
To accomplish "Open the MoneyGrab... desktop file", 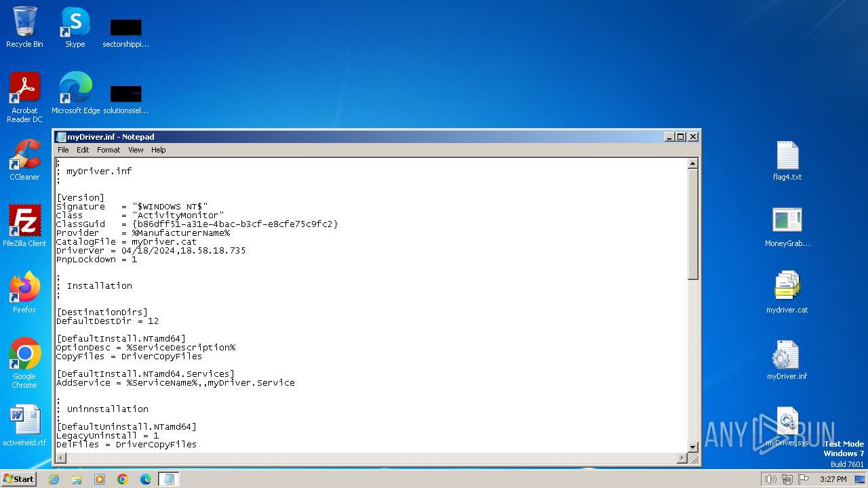I will (787, 228).
